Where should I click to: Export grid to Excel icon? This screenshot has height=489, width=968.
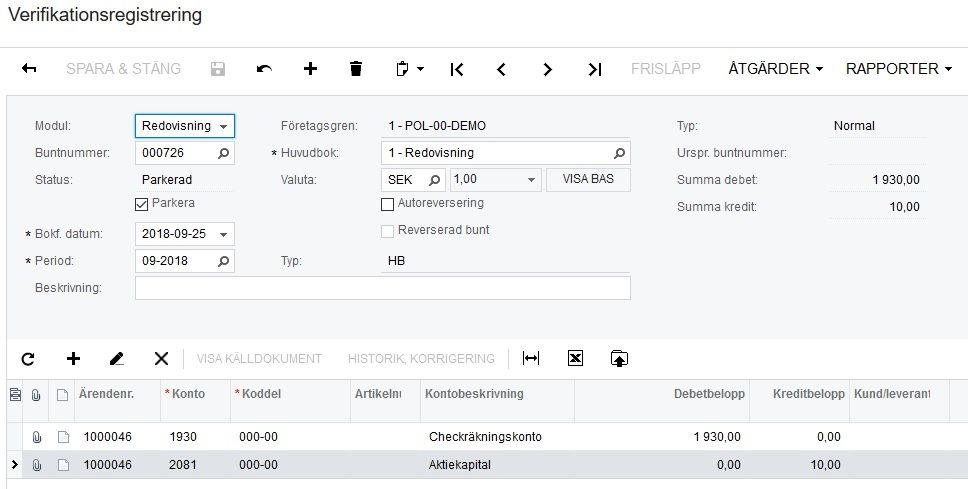tap(575, 358)
